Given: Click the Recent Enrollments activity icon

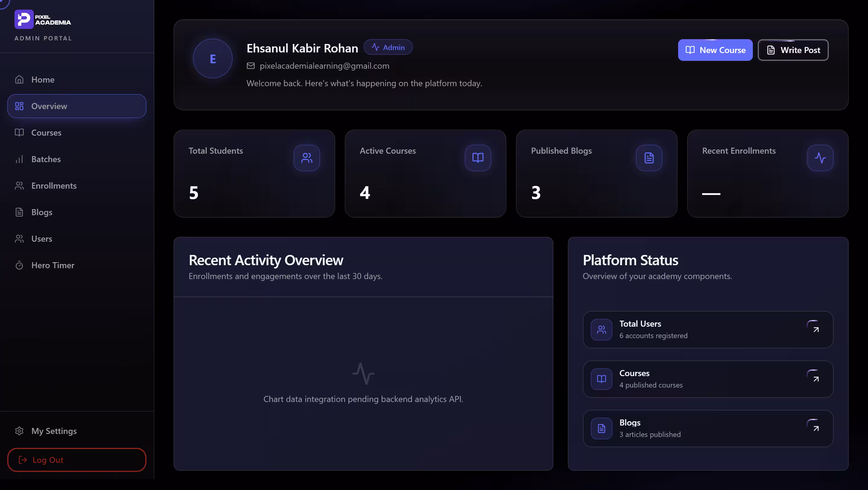Looking at the screenshot, I should click(820, 158).
